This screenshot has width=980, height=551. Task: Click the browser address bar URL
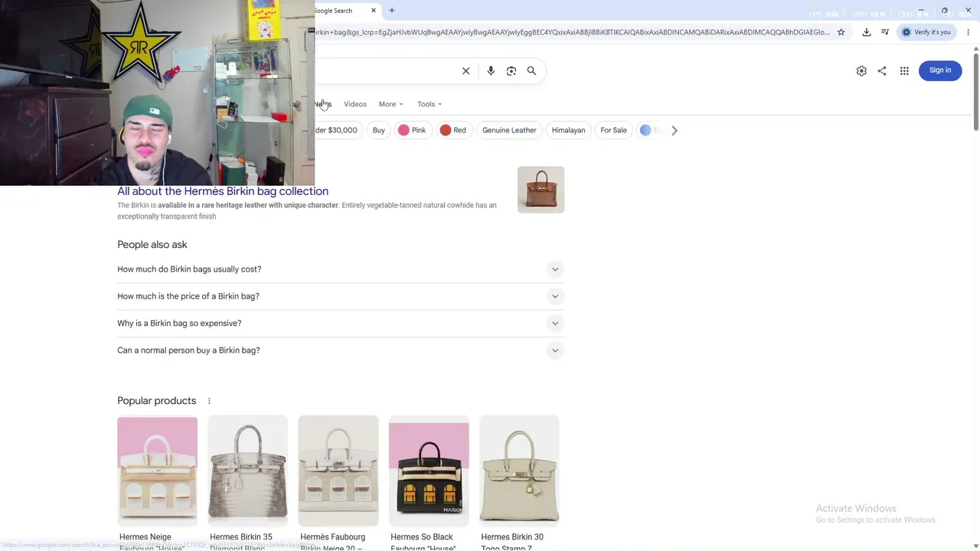(x=572, y=32)
